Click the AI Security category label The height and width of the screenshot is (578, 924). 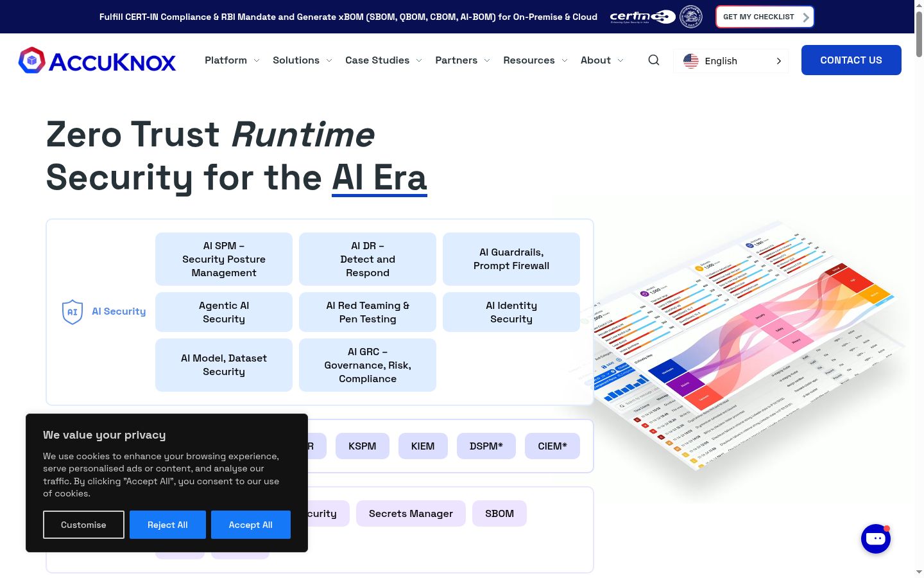coord(119,311)
